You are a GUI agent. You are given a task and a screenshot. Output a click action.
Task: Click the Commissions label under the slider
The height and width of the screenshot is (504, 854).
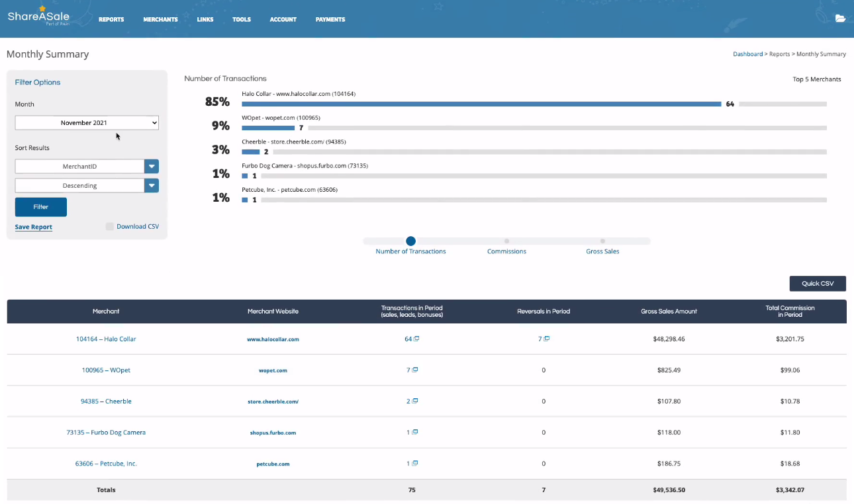[506, 251]
